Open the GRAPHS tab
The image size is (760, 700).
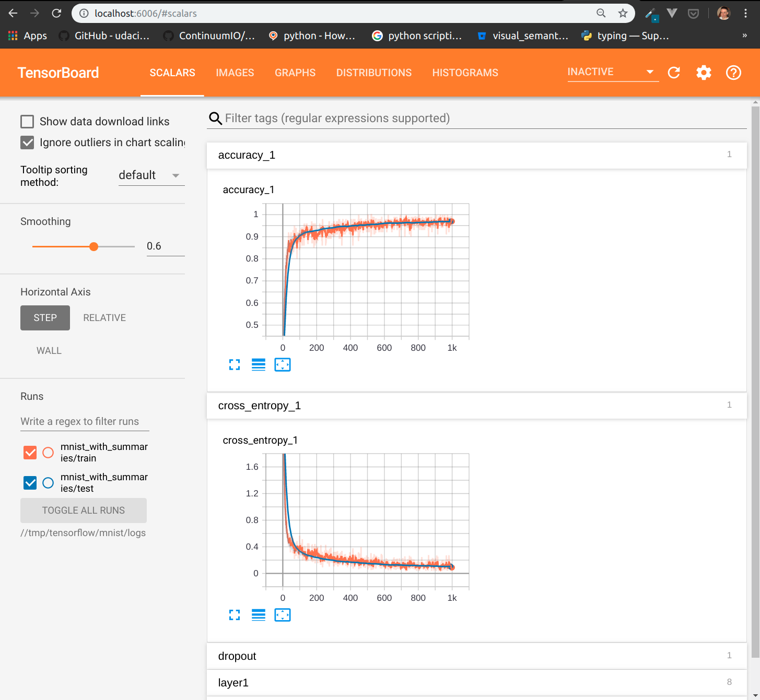point(295,73)
